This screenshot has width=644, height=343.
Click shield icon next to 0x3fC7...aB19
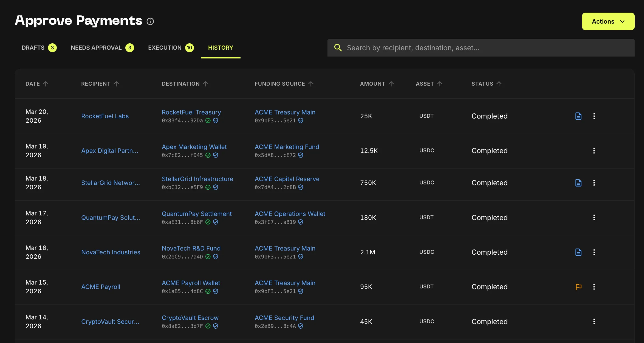(301, 222)
